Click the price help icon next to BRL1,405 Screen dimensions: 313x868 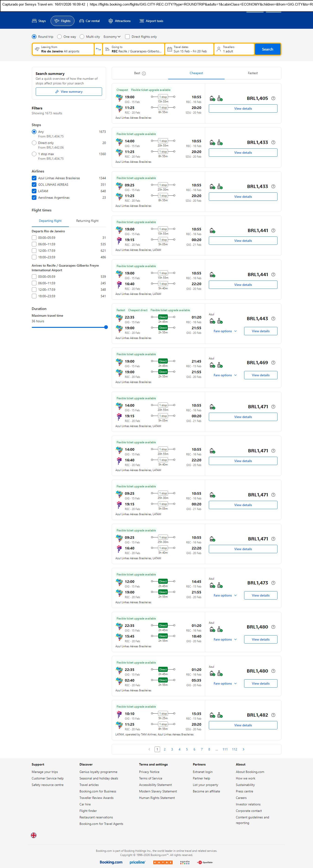click(x=273, y=98)
